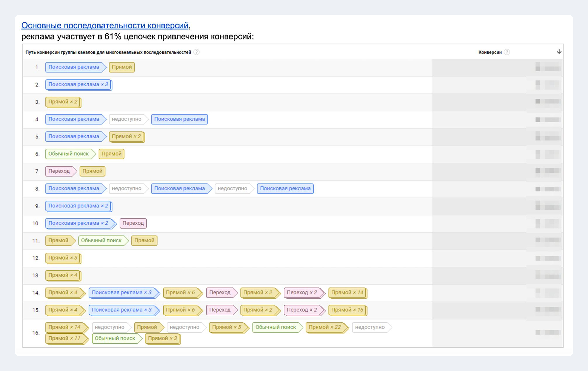Click the 'Конверсии' column header

[x=490, y=52]
